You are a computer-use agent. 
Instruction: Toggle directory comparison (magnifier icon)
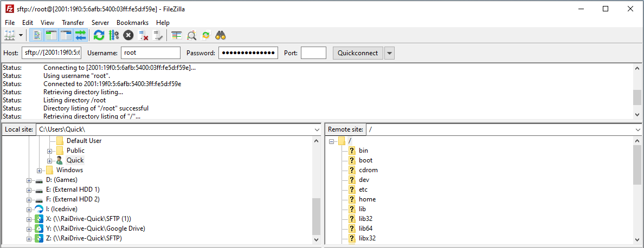click(x=191, y=35)
